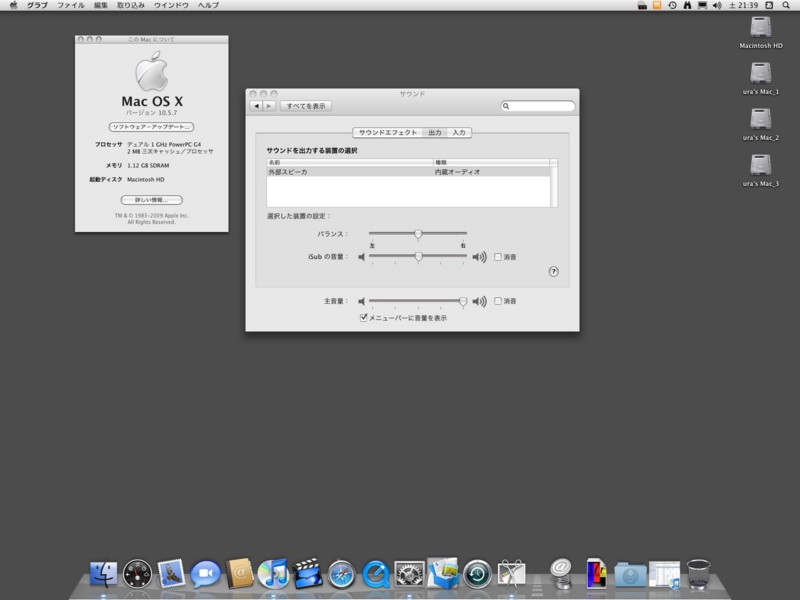Viewport: 800px width, 600px height.
Task: Click the balance slider thumb
Action: pyautogui.click(x=418, y=234)
